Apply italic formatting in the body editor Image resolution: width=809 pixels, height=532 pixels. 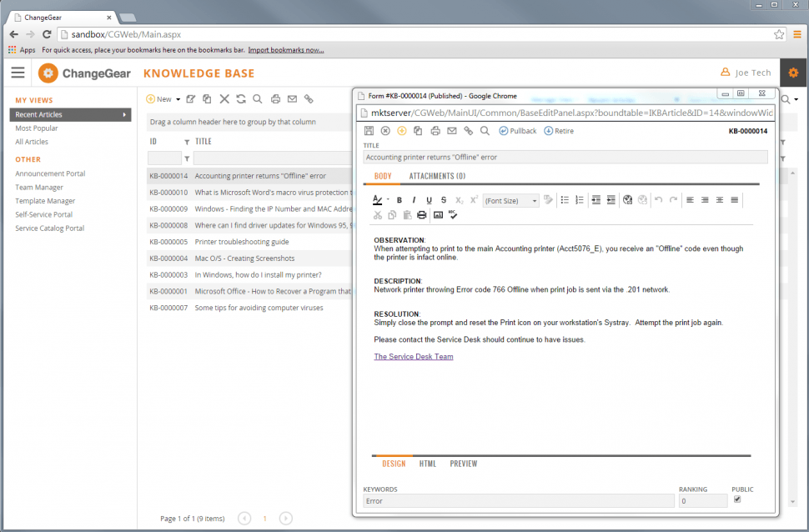(414, 200)
